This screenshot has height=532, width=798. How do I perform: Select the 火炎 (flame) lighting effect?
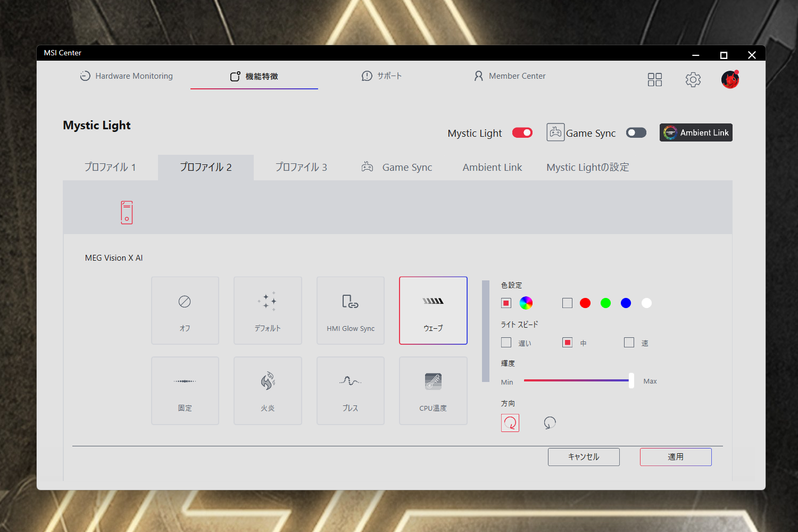(x=268, y=390)
